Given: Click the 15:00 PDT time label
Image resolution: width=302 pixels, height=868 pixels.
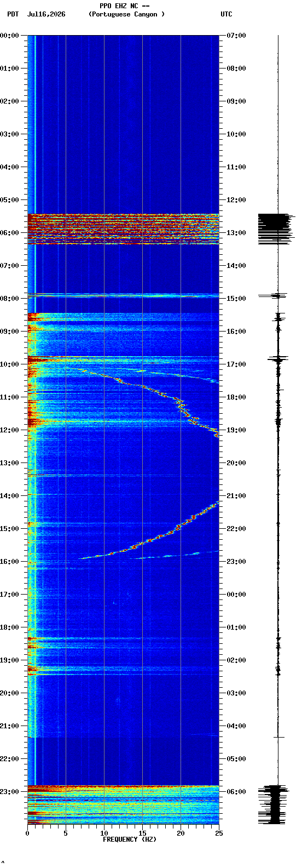Looking at the screenshot, I should click(9, 529).
